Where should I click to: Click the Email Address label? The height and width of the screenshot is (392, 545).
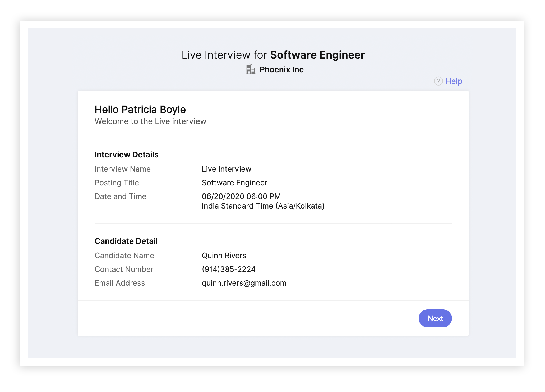click(119, 283)
